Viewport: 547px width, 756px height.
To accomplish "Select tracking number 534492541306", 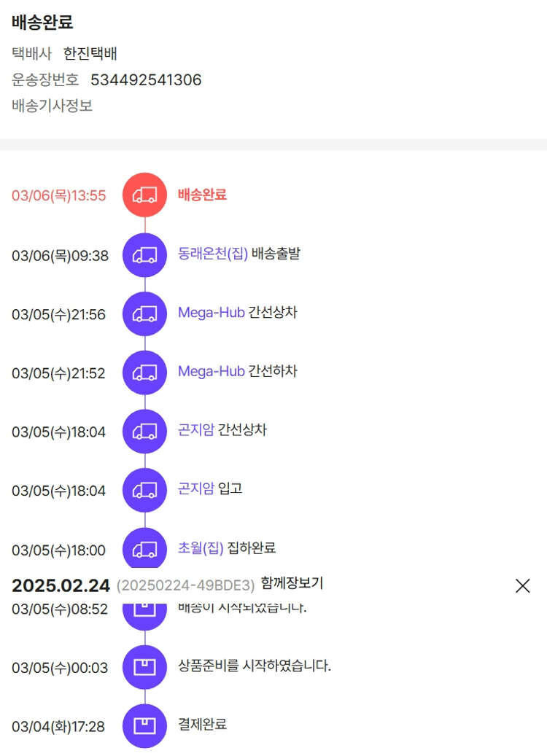I will 146,80.
